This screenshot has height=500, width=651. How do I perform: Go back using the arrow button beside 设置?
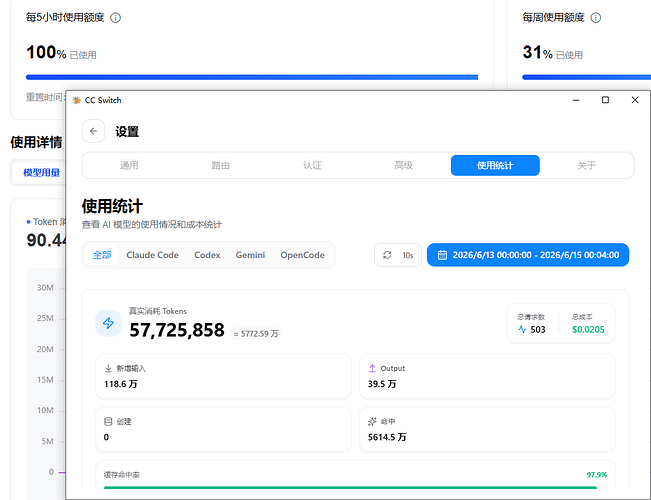coord(93,131)
